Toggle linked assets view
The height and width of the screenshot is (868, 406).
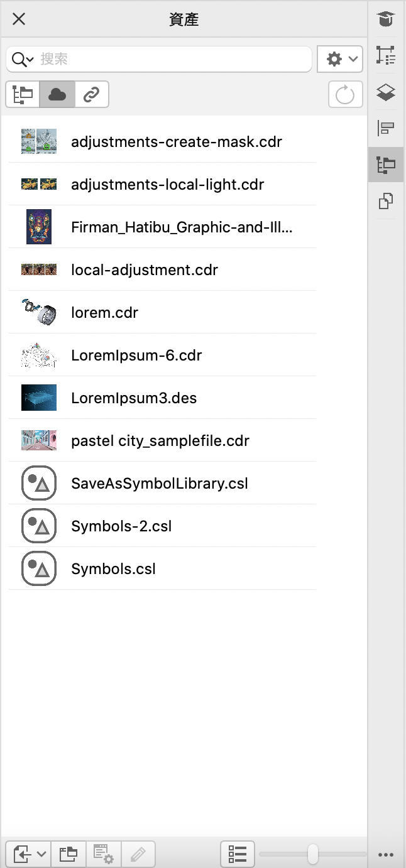(92, 95)
